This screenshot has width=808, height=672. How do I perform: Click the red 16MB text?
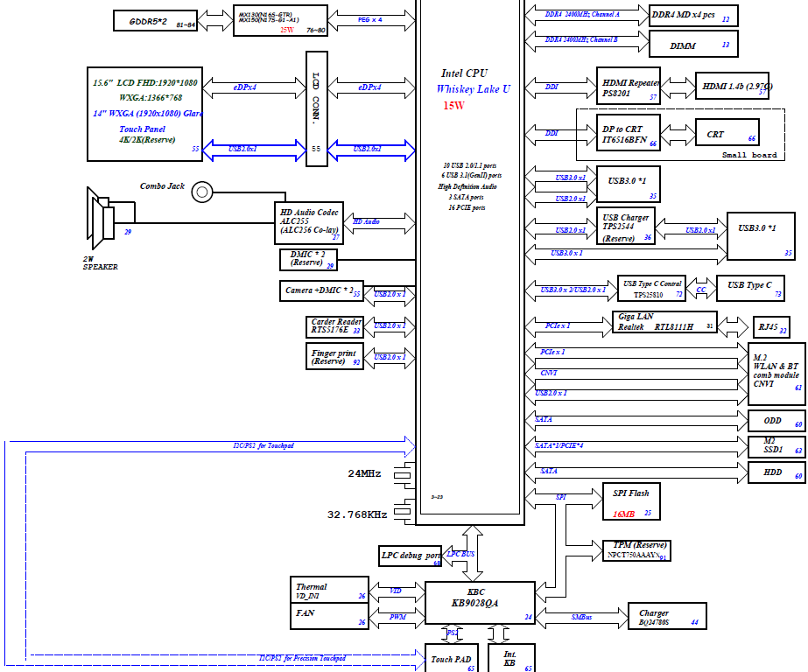[x=623, y=514]
